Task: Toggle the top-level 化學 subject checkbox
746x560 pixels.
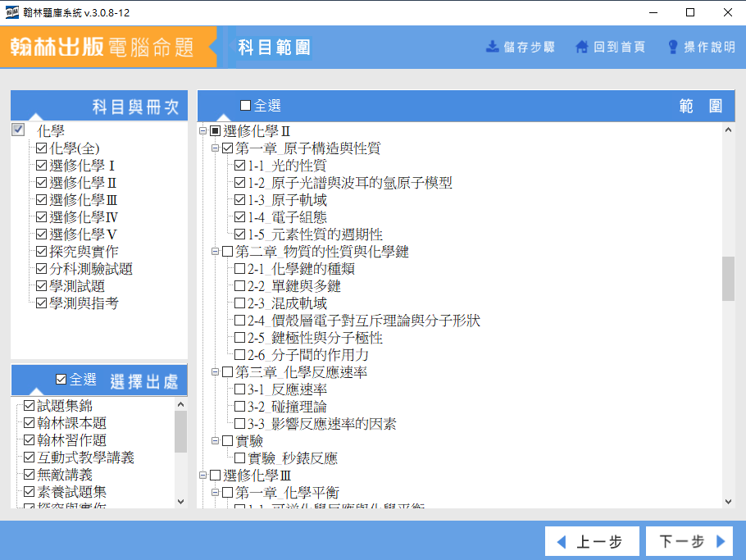Action: pos(18,130)
